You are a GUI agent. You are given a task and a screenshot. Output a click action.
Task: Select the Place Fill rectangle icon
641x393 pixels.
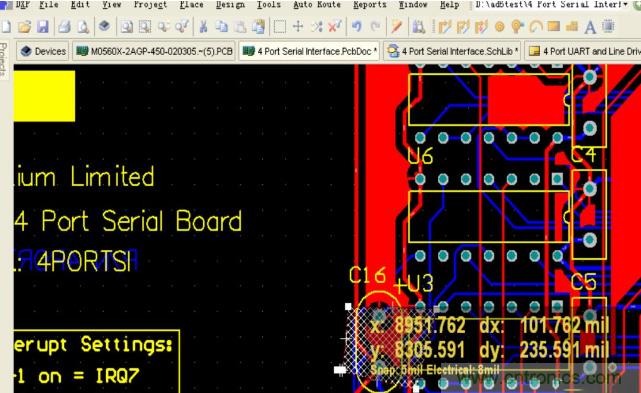point(554,27)
